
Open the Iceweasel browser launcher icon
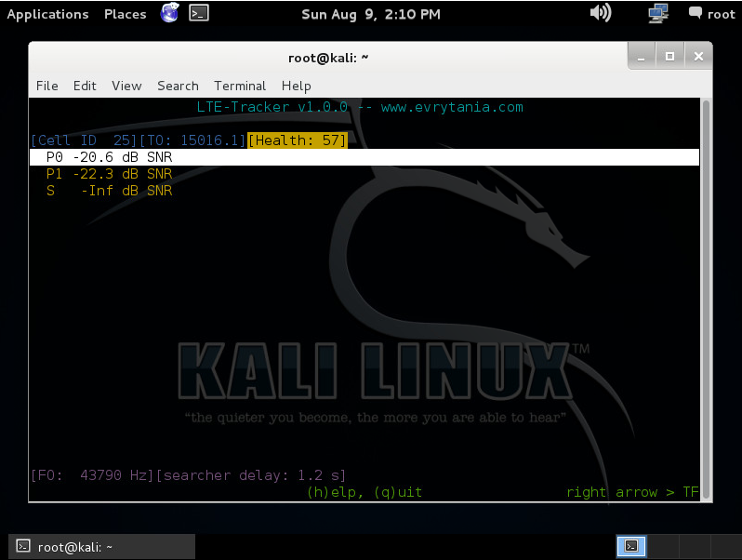(x=169, y=13)
